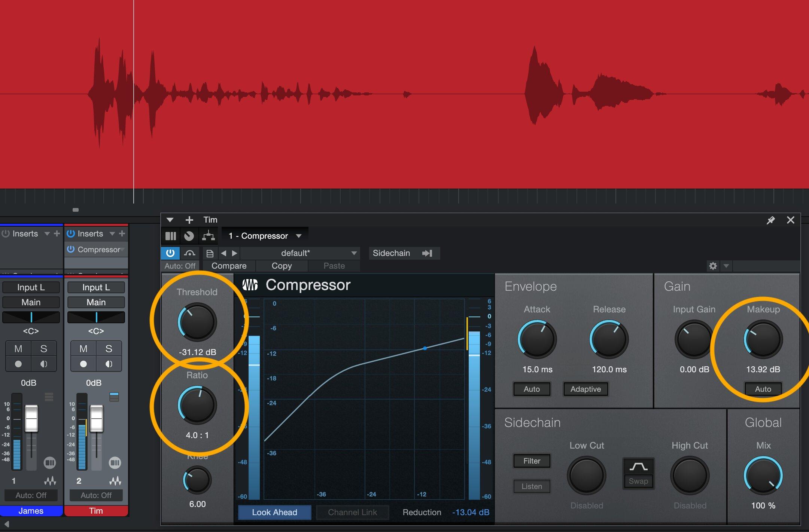Click the macro controls knob icon
The width and height of the screenshot is (809, 532).
coord(189,236)
